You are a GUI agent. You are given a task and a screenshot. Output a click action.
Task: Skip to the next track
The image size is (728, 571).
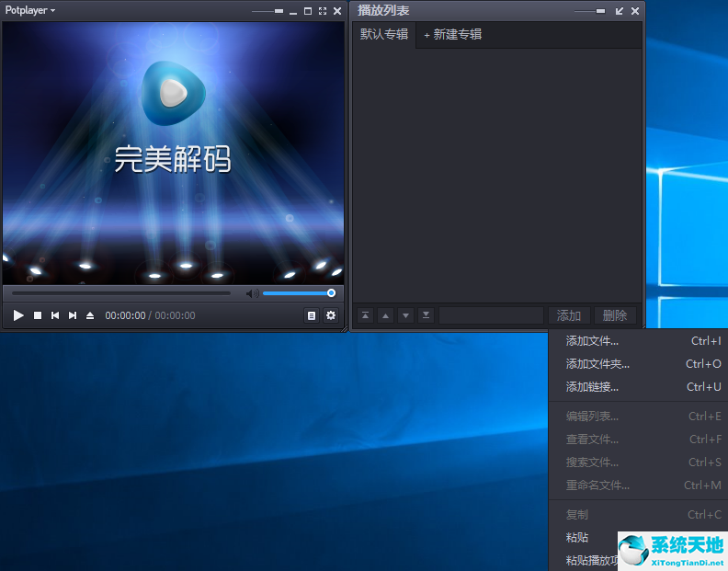pos(73,315)
